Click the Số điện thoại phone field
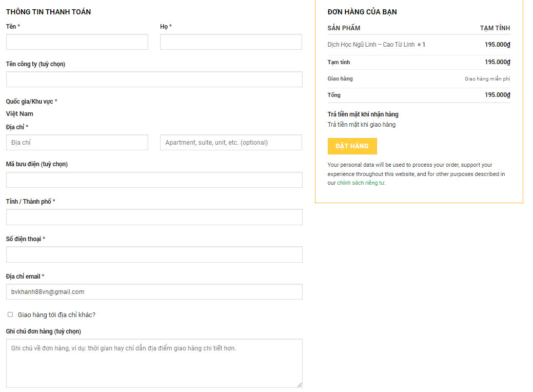533x392 pixels. [154, 254]
